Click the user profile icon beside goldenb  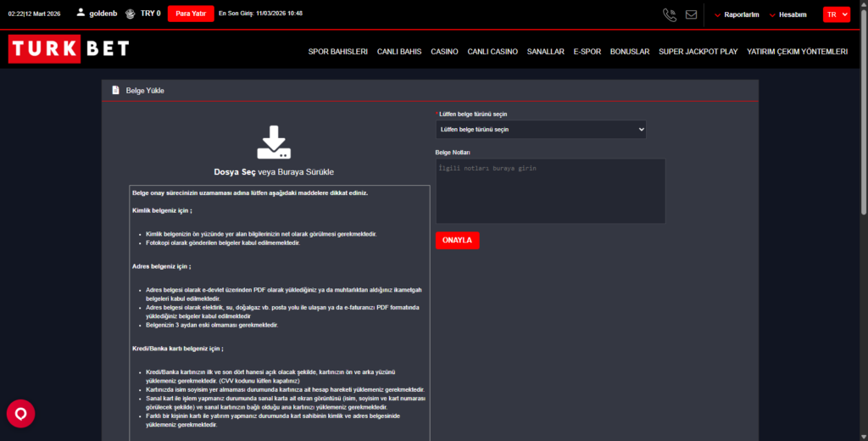pos(81,14)
